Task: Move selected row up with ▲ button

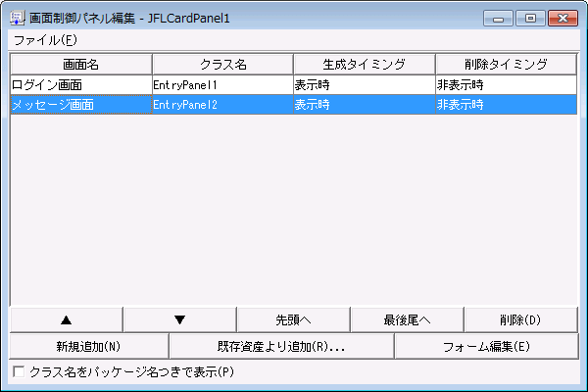Action: pyautogui.click(x=67, y=319)
